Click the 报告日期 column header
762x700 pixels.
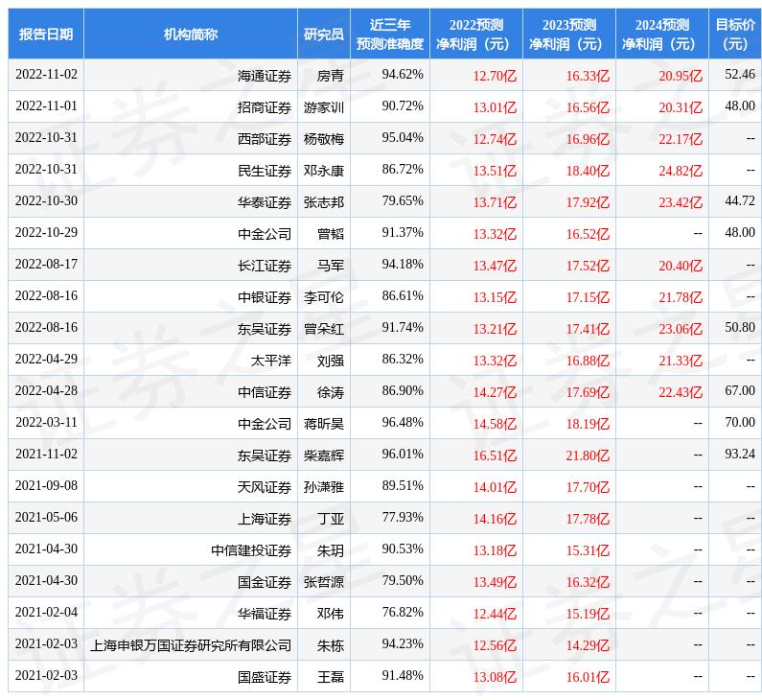(46, 34)
